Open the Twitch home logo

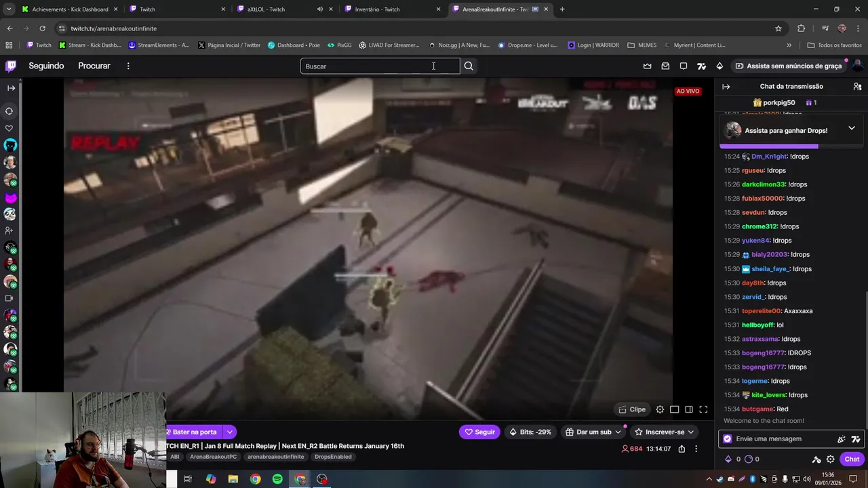coord(11,66)
